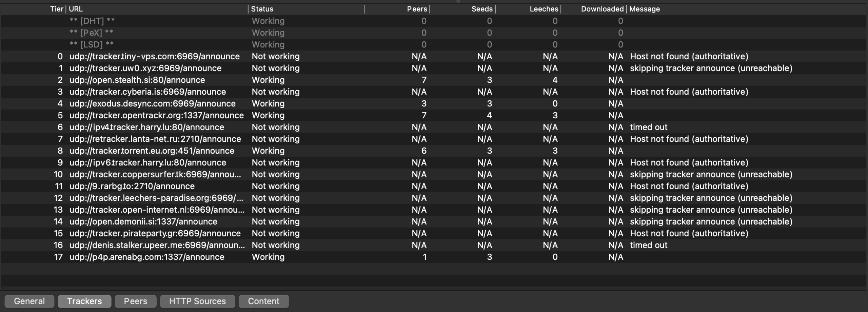This screenshot has width=868, height=312.
Task: Switch to the Content tab
Action: coord(264,301)
